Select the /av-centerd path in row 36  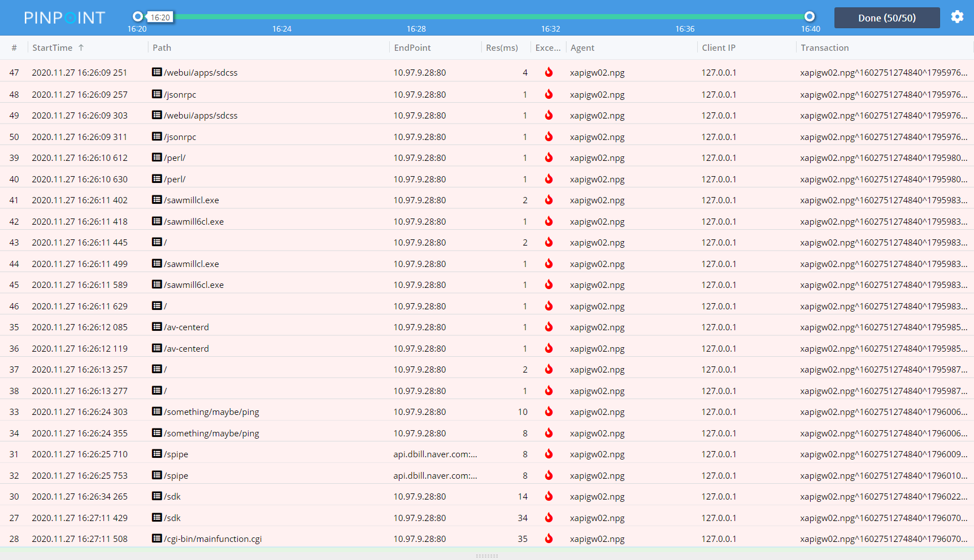pos(186,349)
